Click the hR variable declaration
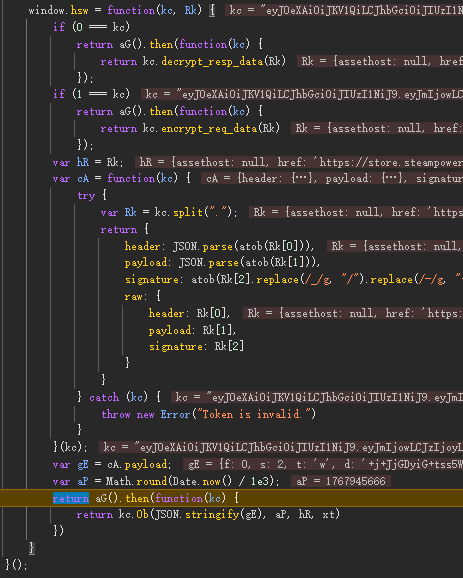Viewport: 463px width, 578px height. tap(83, 162)
